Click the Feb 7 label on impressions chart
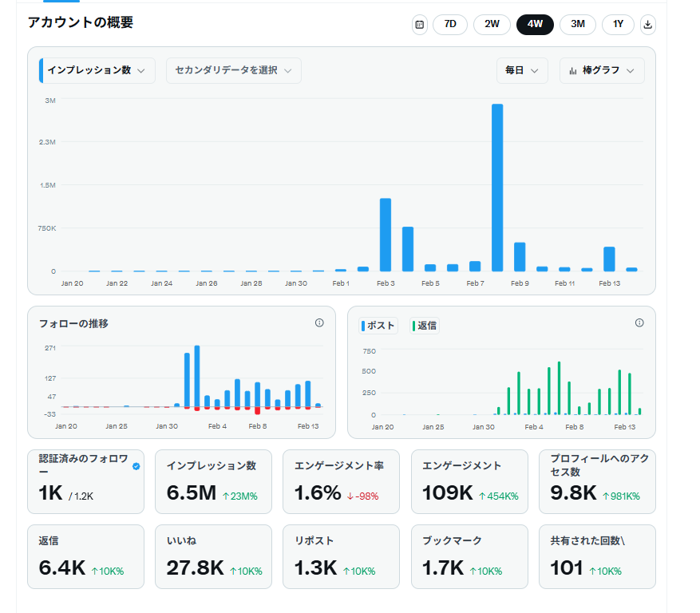Screen dimensions: 700x613 pos(475,283)
